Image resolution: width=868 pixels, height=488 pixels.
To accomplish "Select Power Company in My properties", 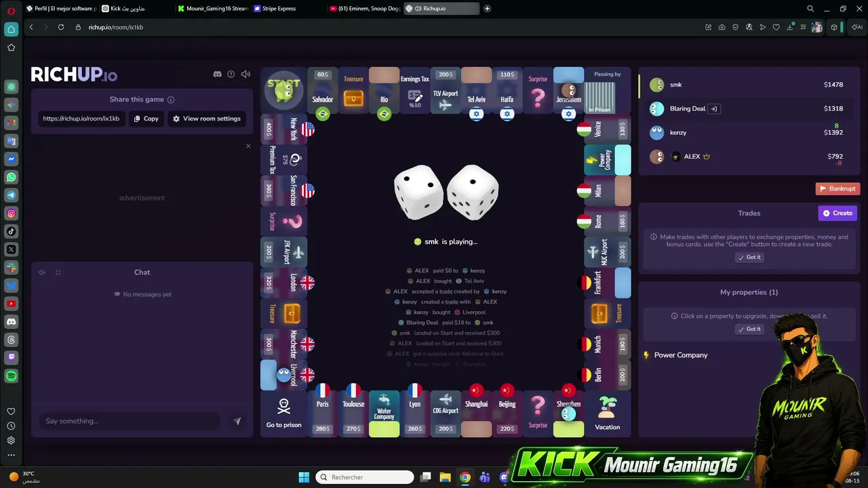I will pos(680,355).
